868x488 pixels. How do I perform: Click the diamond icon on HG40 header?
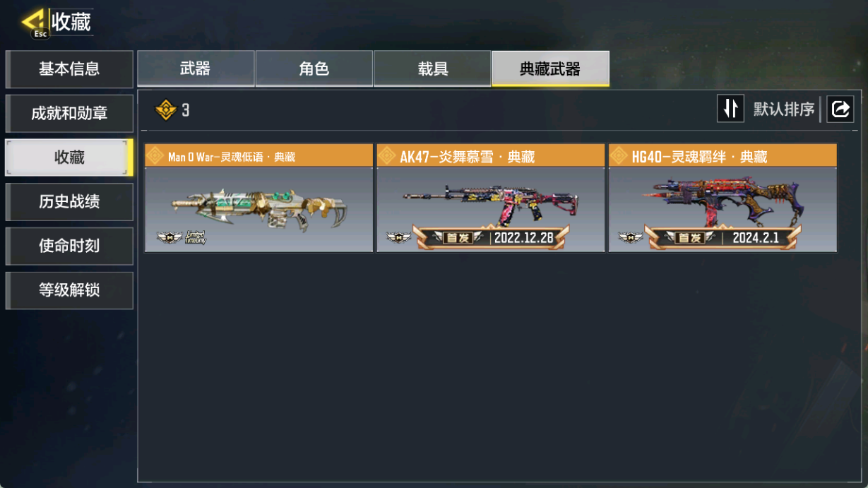tap(619, 156)
